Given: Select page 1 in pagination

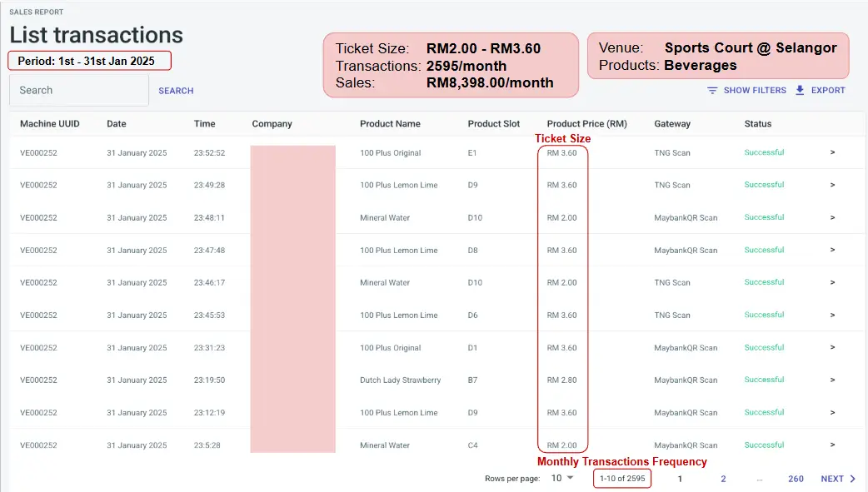Looking at the screenshot, I should [680, 479].
